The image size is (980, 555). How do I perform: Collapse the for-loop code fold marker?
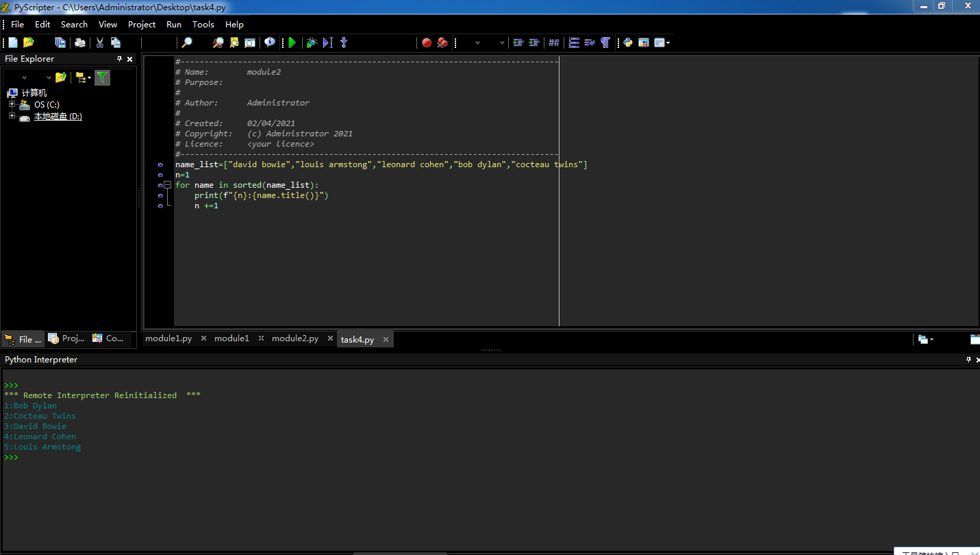[x=168, y=185]
